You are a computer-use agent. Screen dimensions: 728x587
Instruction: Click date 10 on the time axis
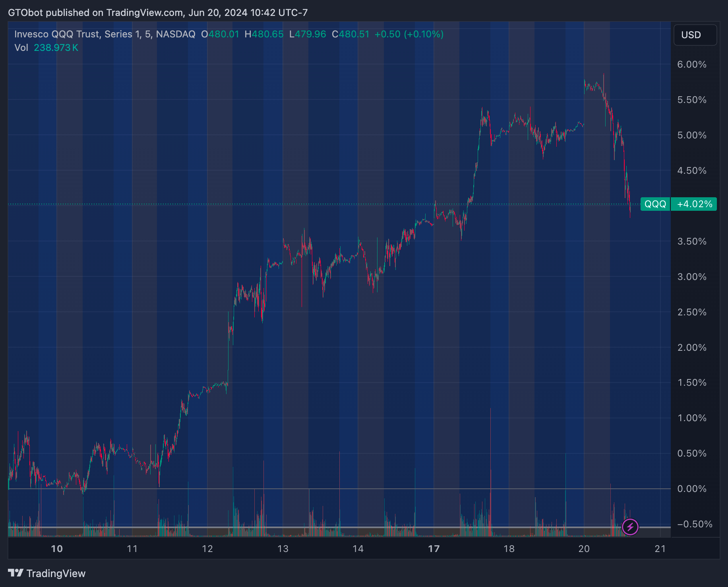pos(57,549)
